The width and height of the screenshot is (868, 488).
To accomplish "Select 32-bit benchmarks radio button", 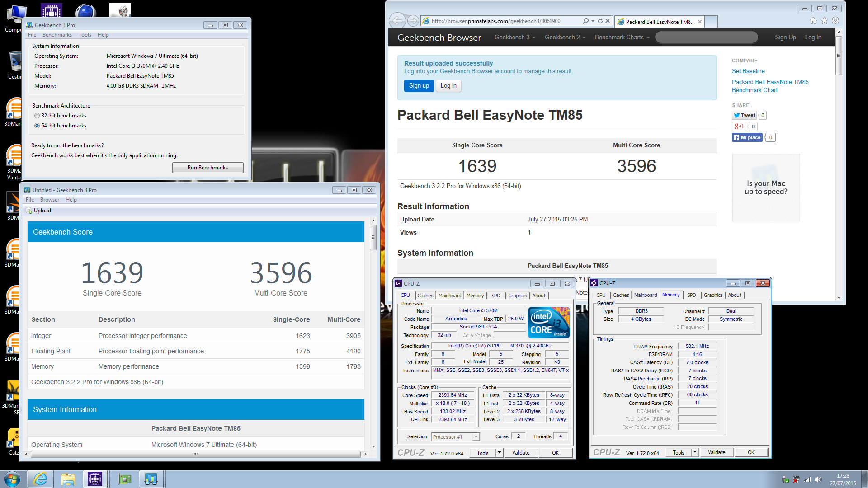I will click(37, 116).
